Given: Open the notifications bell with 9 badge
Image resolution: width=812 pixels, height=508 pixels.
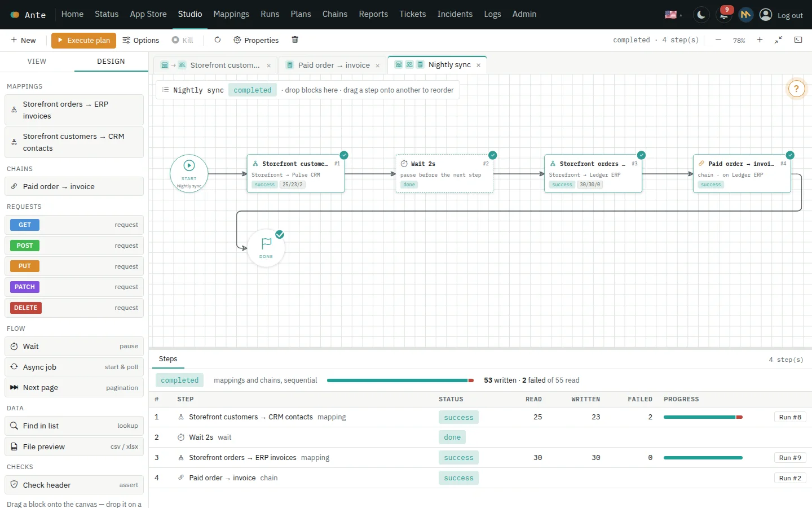Looking at the screenshot, I should pyautogui.click(x=724, y=15).
